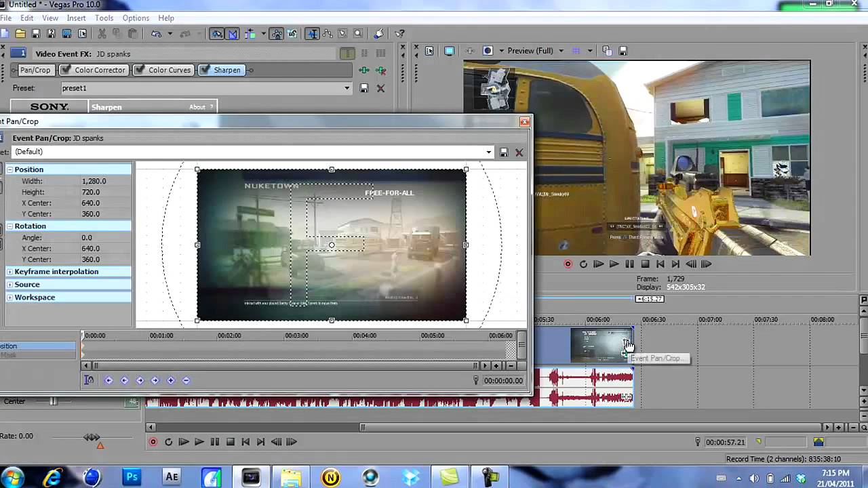This screenshot has height=488, width=868.
Task: Open the Pan/Crop preset dropdown arrow
Action: [488, 152]
